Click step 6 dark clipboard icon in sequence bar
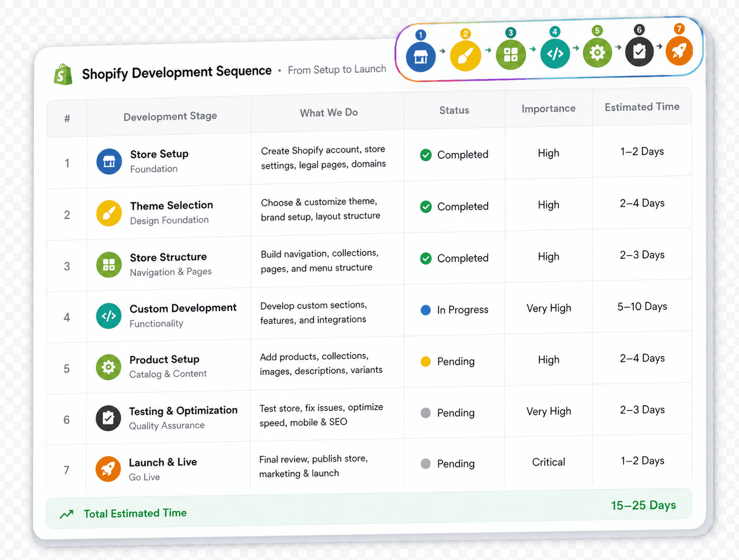 coord(639,51)
